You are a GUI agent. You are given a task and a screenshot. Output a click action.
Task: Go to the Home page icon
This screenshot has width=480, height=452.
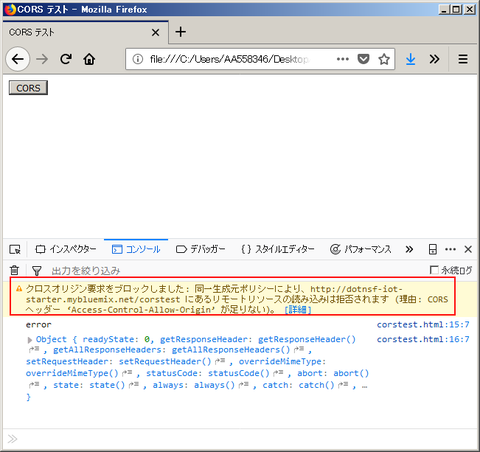[89, 59]
